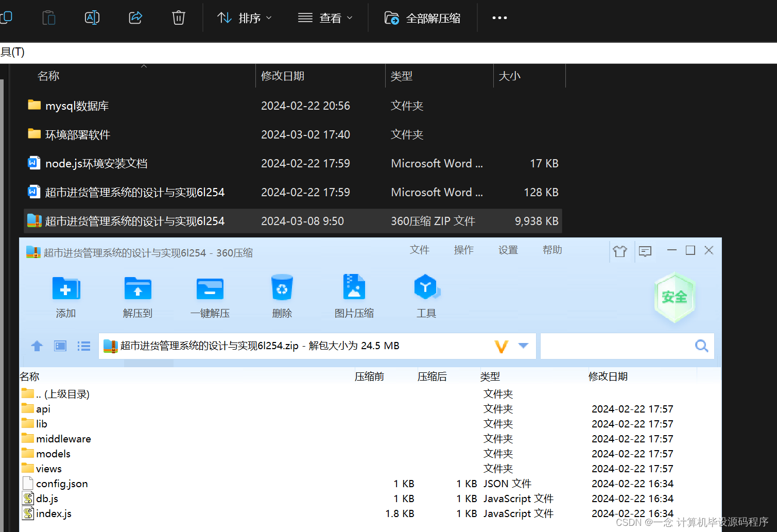
Task: Click the 解压到 (Extract To) icon
Action: coord(137,296)
